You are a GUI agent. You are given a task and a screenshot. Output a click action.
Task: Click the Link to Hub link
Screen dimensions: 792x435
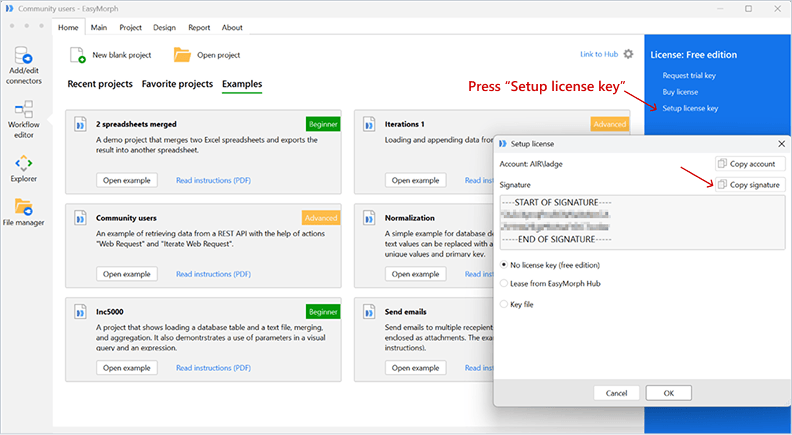[x=599, y=54]
